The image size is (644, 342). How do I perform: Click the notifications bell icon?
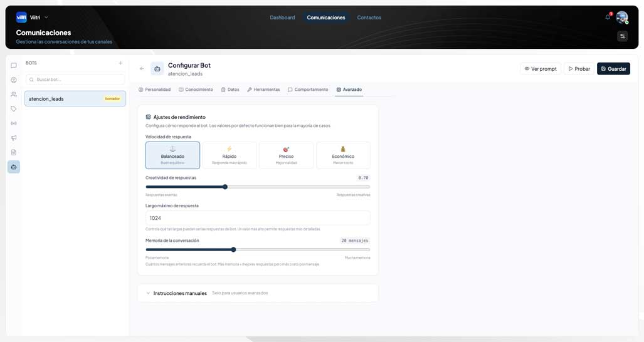(608, 17)
